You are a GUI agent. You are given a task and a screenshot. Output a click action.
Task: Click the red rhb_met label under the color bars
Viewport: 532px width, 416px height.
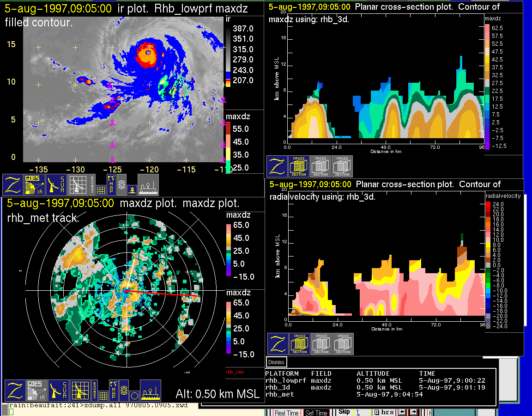tap(235, 372)
